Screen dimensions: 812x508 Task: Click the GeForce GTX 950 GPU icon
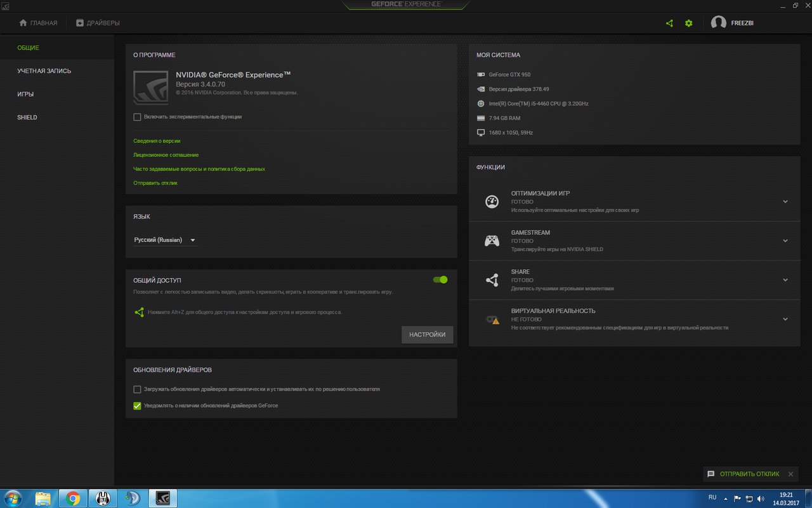(481, 74)
